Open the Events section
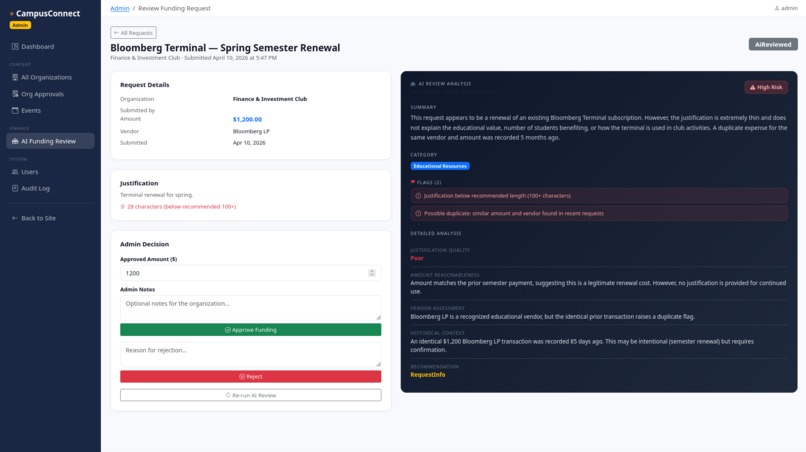806x452 pixels. click(50, 111)
